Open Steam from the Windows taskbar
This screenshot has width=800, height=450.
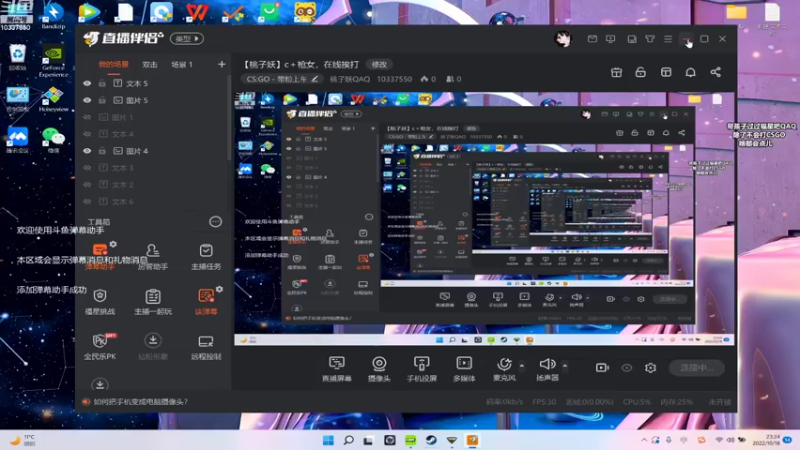click(x=431, y=440)
